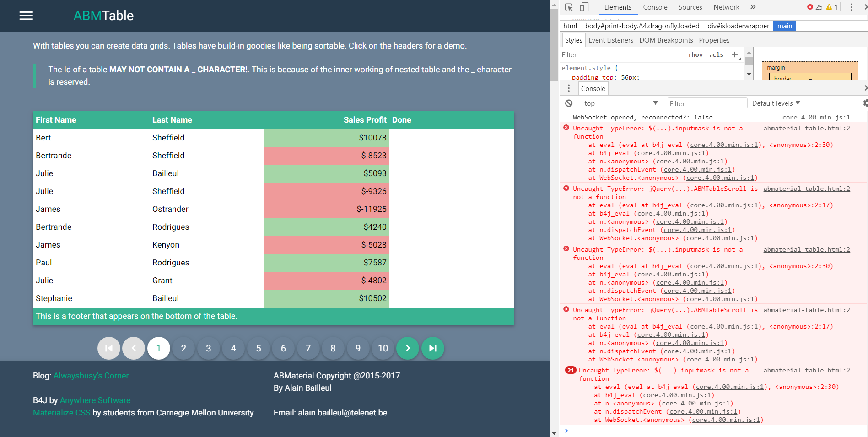Screen dimensions: 868x437
Task: Clear the console with the clear icon
Action: click(569, 103)
